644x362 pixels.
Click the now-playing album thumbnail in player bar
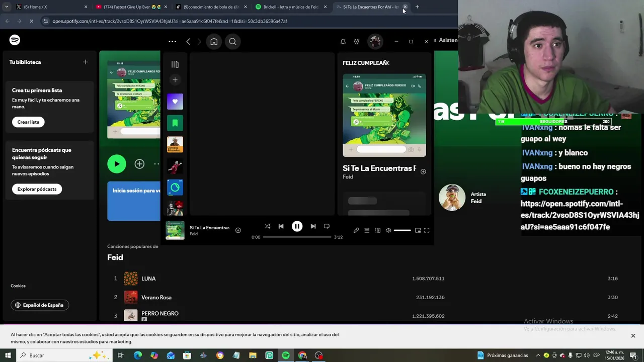click(x=175, y=230)
